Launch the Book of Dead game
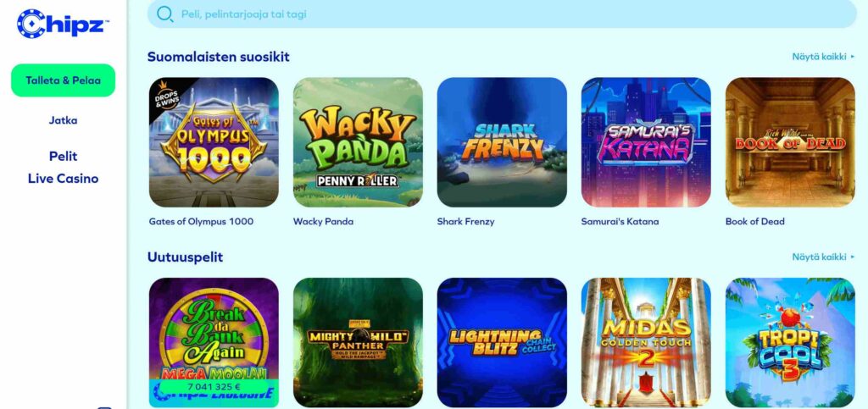Screen dimensions: 868x409 790,142
